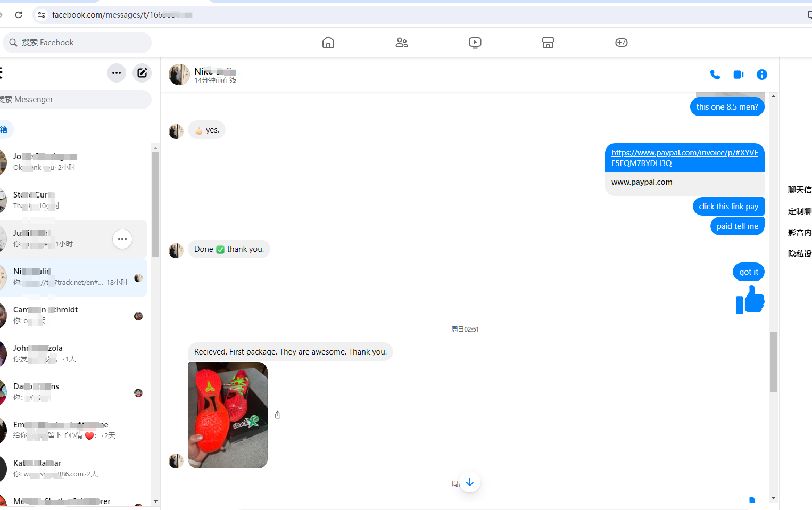Reload the page with browser refresh button
812x510 pixels.
coord(19,15)
